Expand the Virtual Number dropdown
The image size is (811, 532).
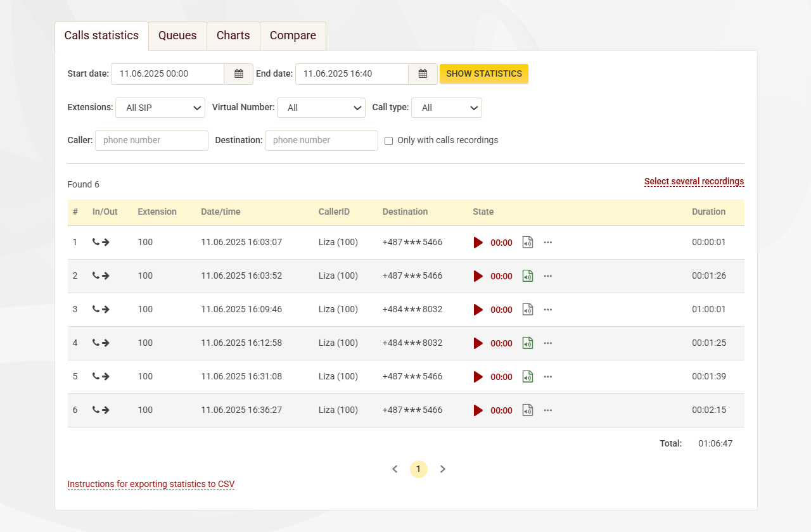(321, 108)
